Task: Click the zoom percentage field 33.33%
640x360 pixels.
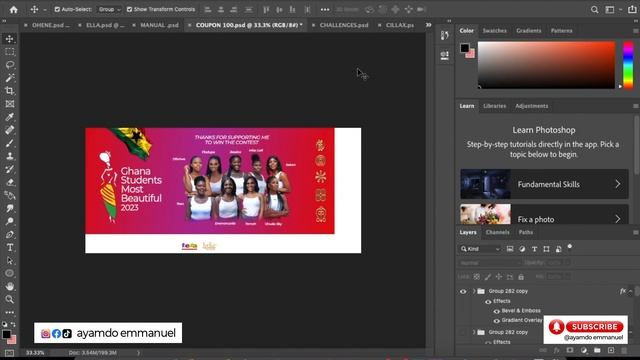Action: [x=35, y=353]
